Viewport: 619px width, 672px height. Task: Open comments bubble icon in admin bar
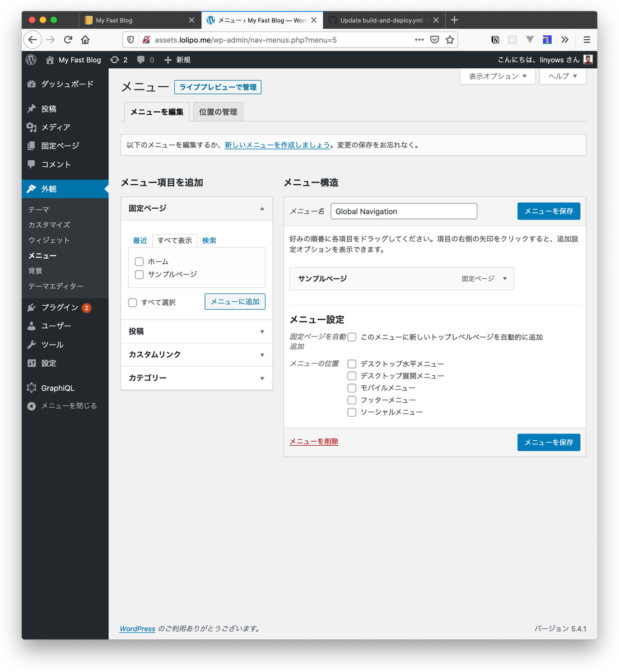pyautogui.click(x=141, y=60)
